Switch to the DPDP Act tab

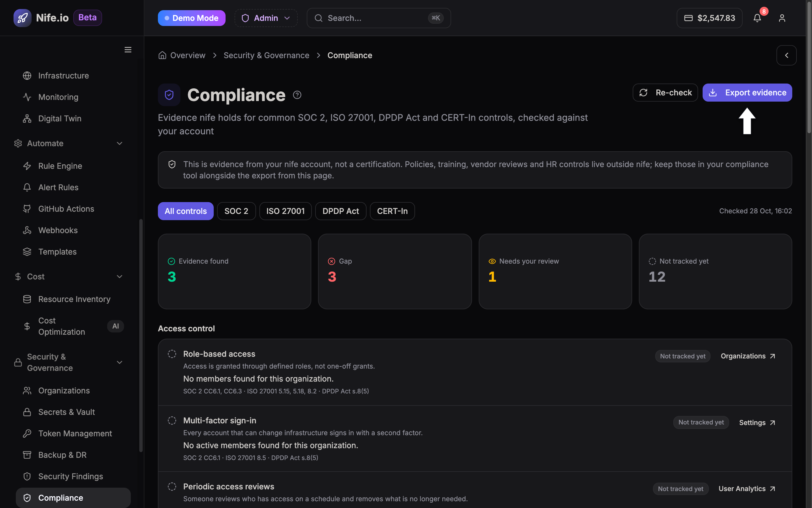click(341, 211)
